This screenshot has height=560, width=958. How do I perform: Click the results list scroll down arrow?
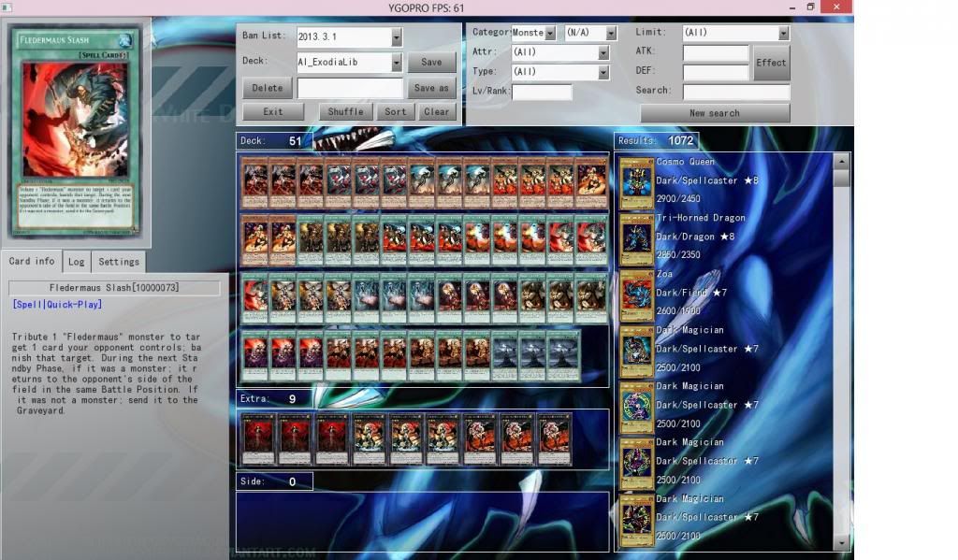tap(841, 541)
